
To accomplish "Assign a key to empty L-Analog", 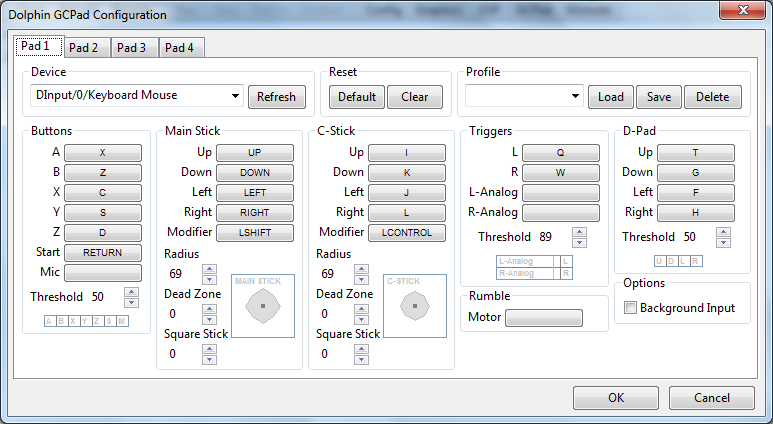I will coord(561,193).
